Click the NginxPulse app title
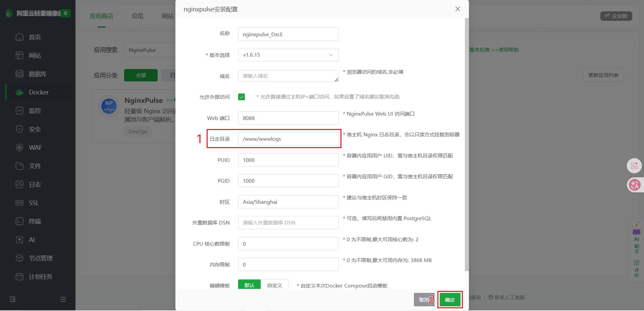The height and width of the screenshot is (311, 644). pyautogui.click(x=144, y=100)
